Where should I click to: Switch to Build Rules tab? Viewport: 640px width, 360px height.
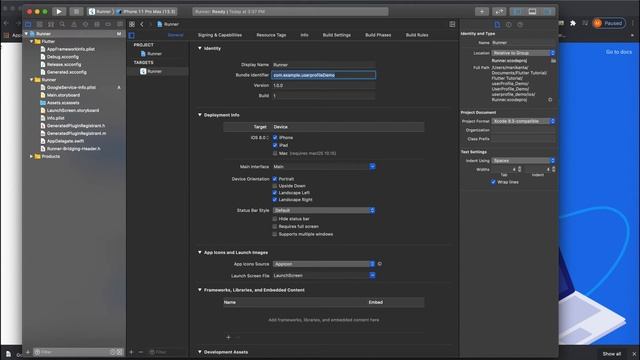coord(417,35)
